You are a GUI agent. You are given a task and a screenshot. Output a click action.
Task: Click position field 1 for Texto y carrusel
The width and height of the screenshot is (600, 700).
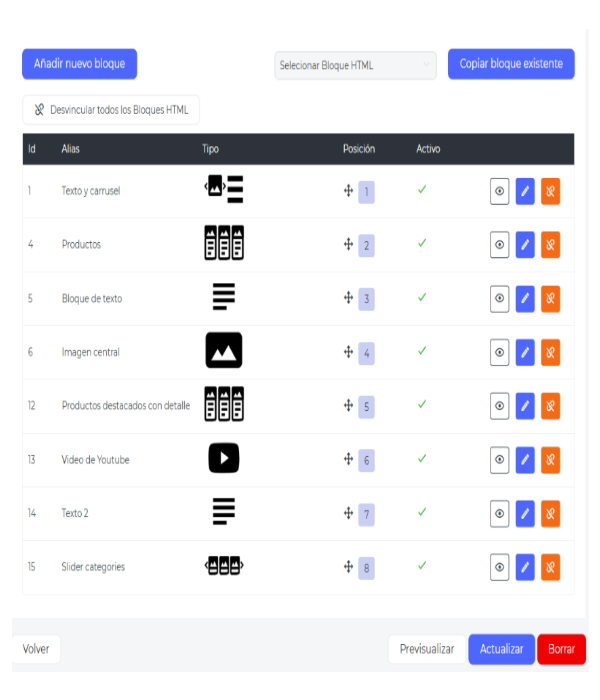[367, 192]
